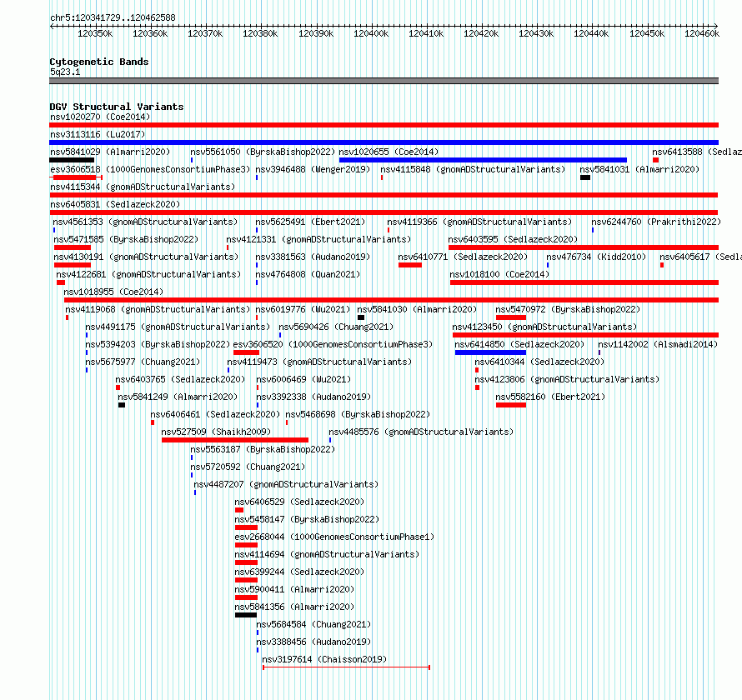Image resolution: width=742 pixels, height=700 pixels.
Task: Click nsv6410771 (Sedlazeck2020) label
Action: tap(463, 257)
